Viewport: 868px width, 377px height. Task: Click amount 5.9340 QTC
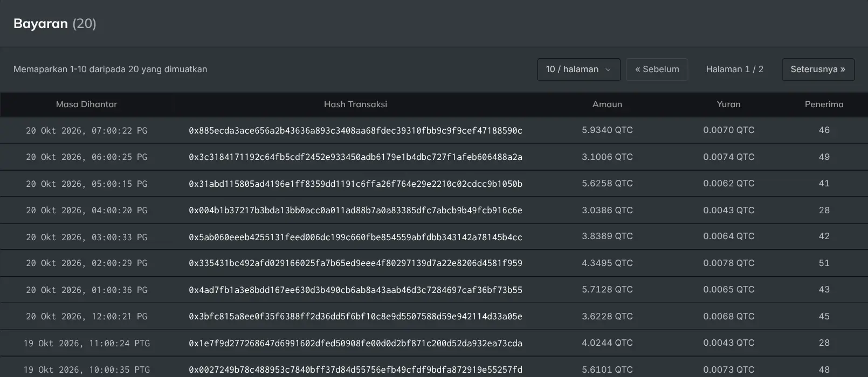[x=607, y=130]
